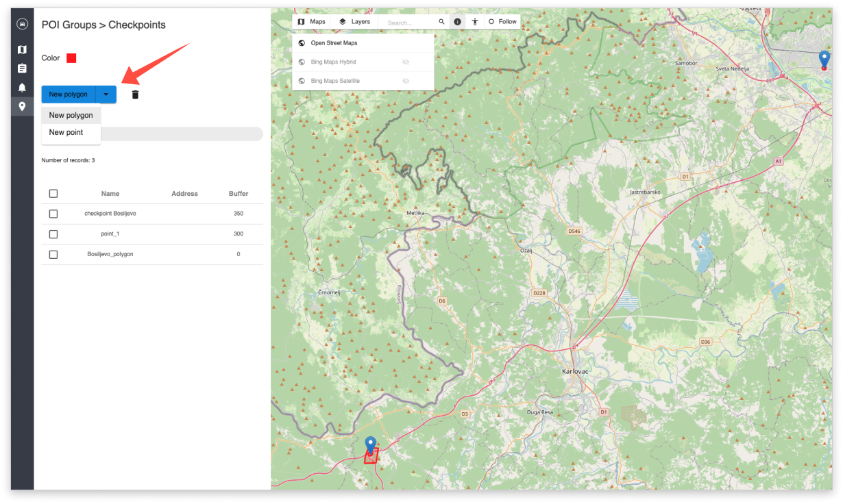Click the globe icon beside Open Street Maps

point(302,43)
